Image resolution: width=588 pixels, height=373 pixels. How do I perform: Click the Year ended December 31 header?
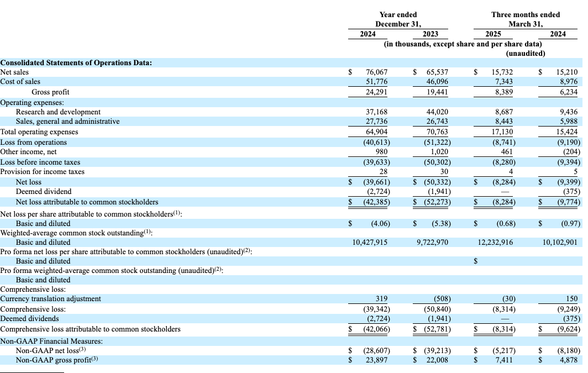tap(398, 19)
